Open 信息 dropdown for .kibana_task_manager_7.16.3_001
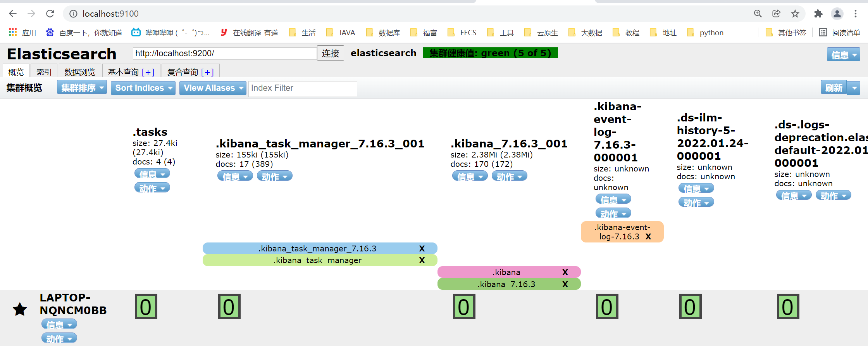This screenshot has width=868, height=348. [x=235, y=176]
